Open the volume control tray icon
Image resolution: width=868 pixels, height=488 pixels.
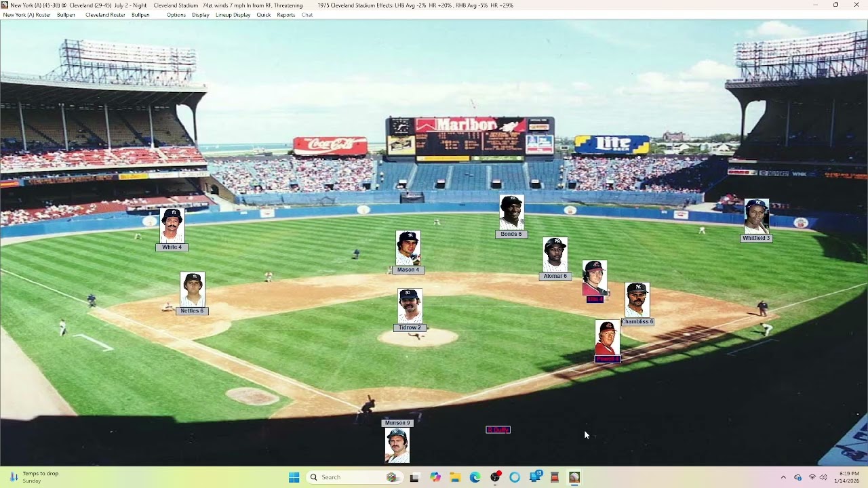(823, 477)
